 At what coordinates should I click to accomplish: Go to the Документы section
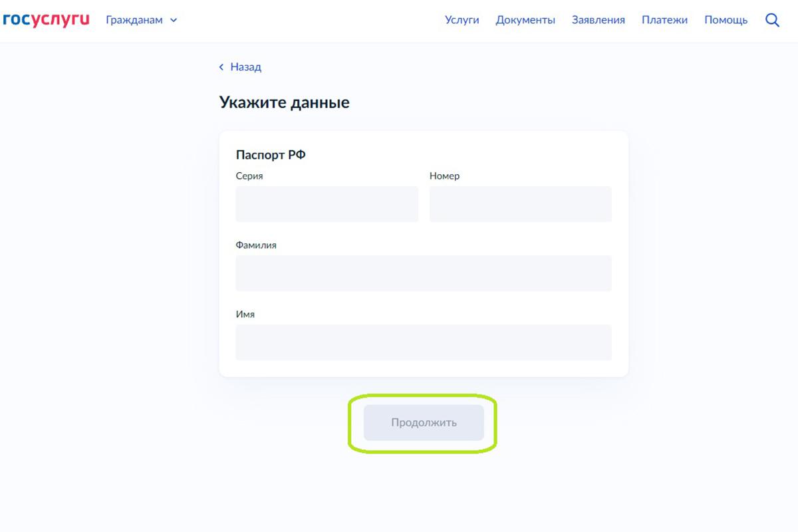[x=525, y=20]
